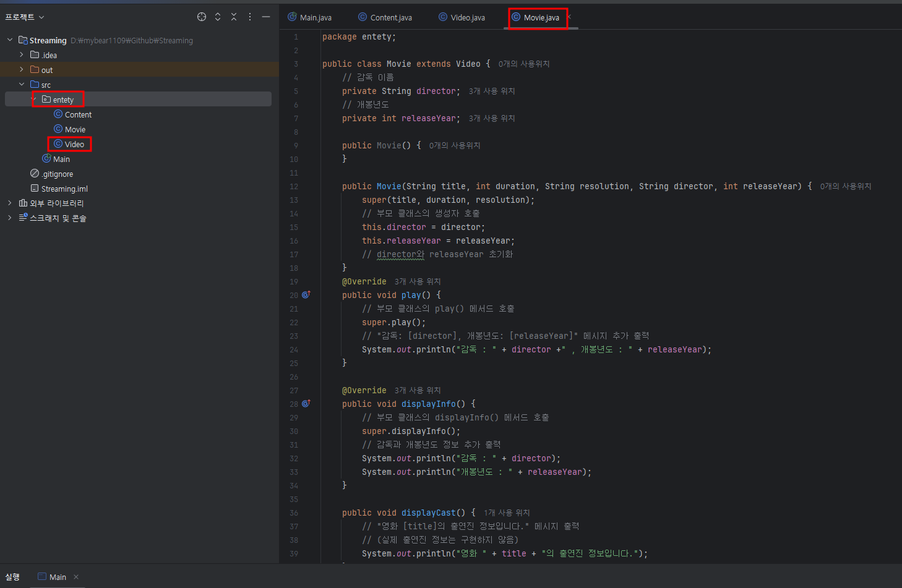Click the entety package icon
The image size is (902, 588).
[x=46, y=99]
